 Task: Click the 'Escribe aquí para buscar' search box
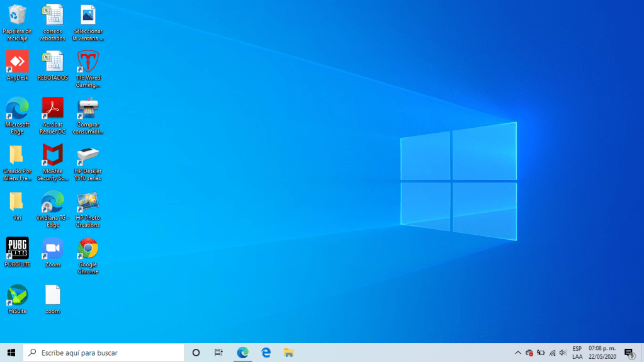[x=104, y=353]
